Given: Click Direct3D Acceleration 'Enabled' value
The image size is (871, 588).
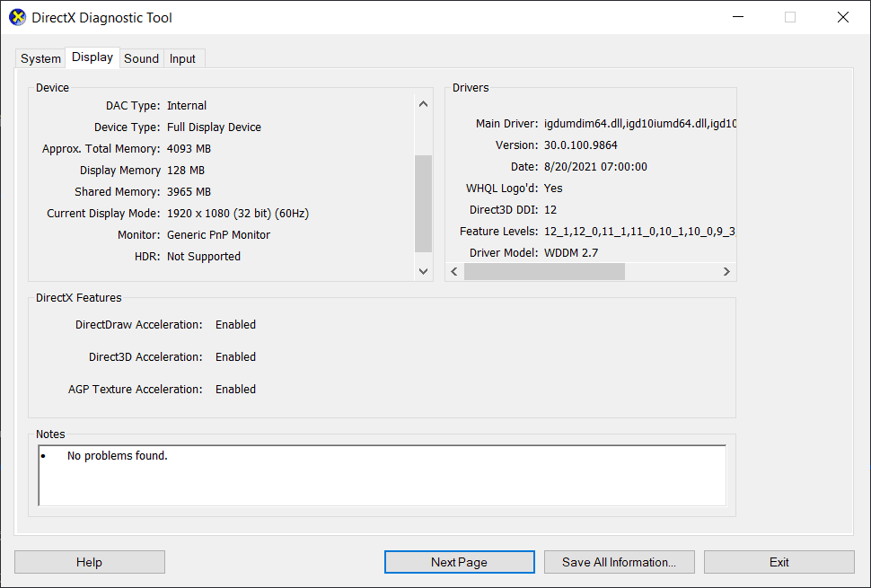Looking at the screenshot, I should point(235,357).
